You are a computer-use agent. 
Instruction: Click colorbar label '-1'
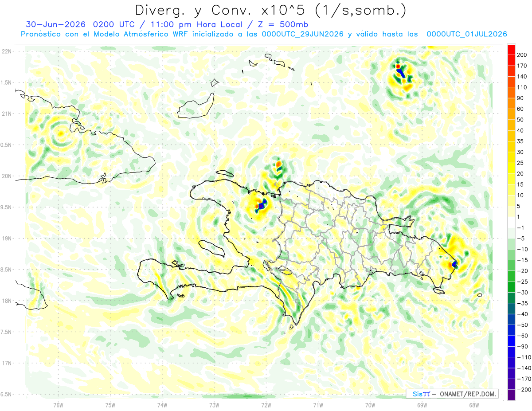tap(521, 227)
